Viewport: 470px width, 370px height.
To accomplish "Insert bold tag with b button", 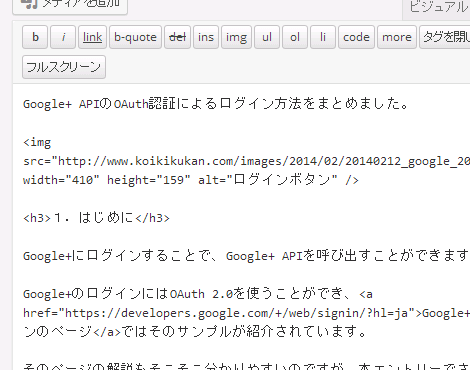I will (x=35, y=37).
